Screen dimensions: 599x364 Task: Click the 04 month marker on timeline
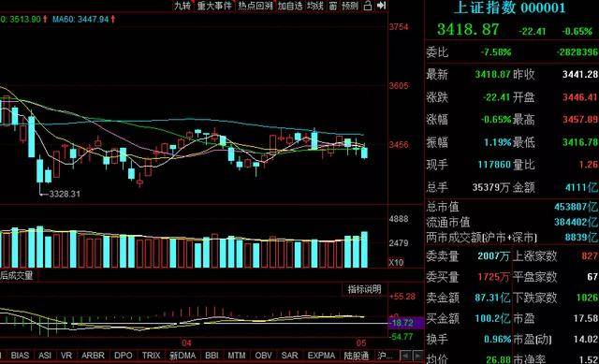tap(186, 342)
